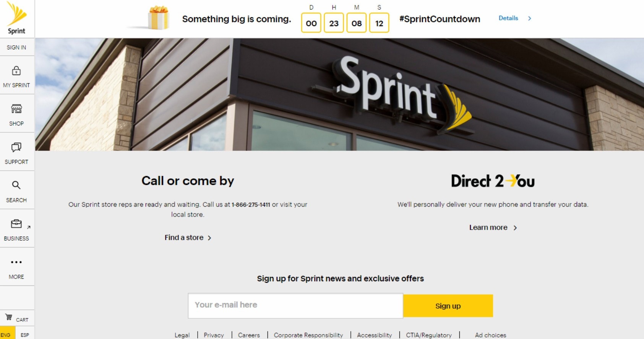This screenshot has height=339, width=644.
Task: Click the Search magnifier icon
Action: coord(16,185)
